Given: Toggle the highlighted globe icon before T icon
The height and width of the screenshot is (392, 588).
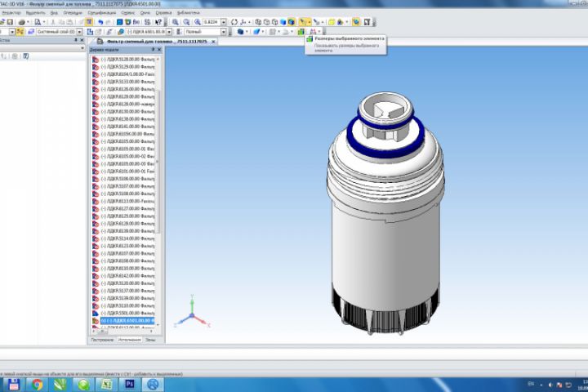Looking at the screenshot, I should (356, 22).
